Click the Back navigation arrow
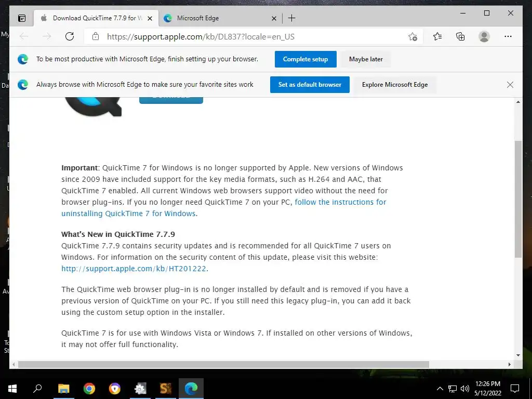The height and width of the screenshot is (399, 532). (x=24, y=36)
